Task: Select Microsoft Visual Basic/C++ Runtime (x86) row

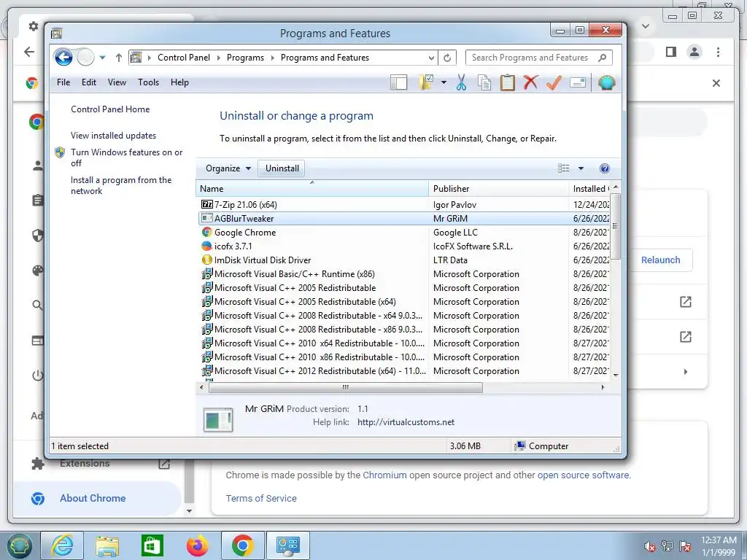Action: click(x=403, y=274)
